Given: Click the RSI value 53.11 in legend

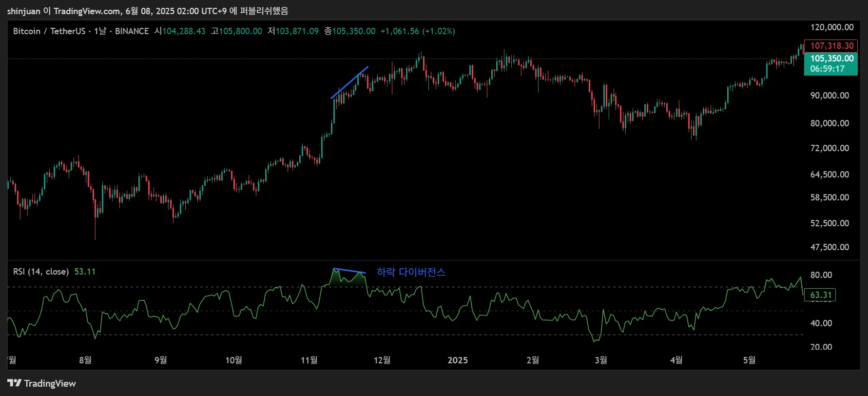Looking at the screenshot, I should pos(85,272).
